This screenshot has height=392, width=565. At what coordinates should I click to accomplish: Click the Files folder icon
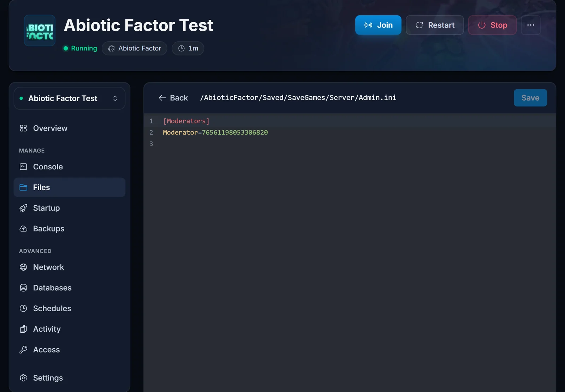23,187
